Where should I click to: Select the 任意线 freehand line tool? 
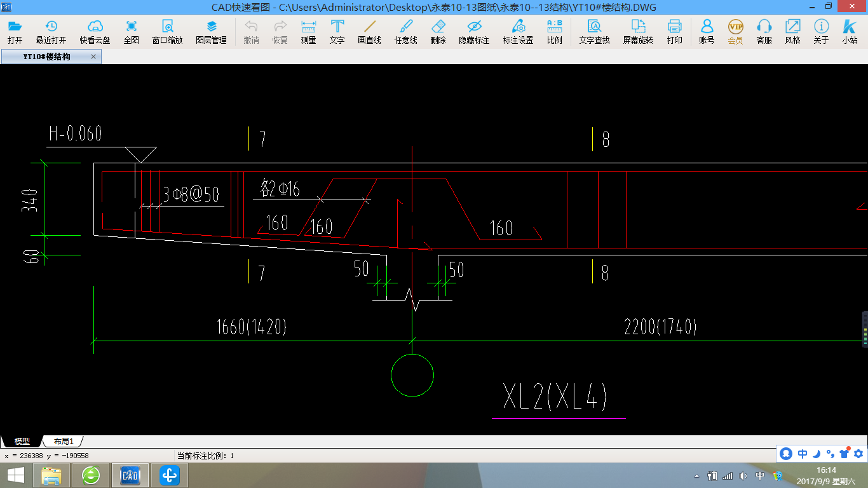[x=405, y=32]
